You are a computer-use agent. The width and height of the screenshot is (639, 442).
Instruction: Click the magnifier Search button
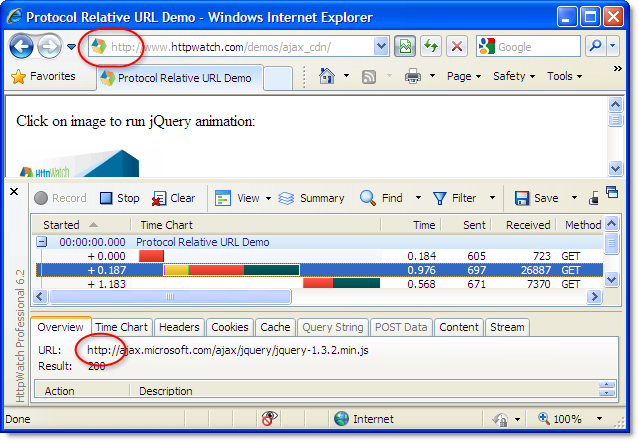click(596, 46)
